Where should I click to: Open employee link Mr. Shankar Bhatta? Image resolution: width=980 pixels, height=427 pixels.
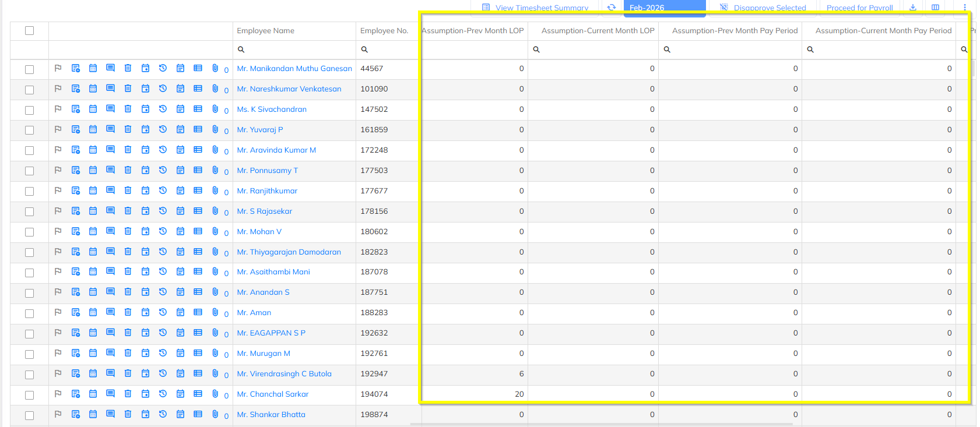[271, 415]
